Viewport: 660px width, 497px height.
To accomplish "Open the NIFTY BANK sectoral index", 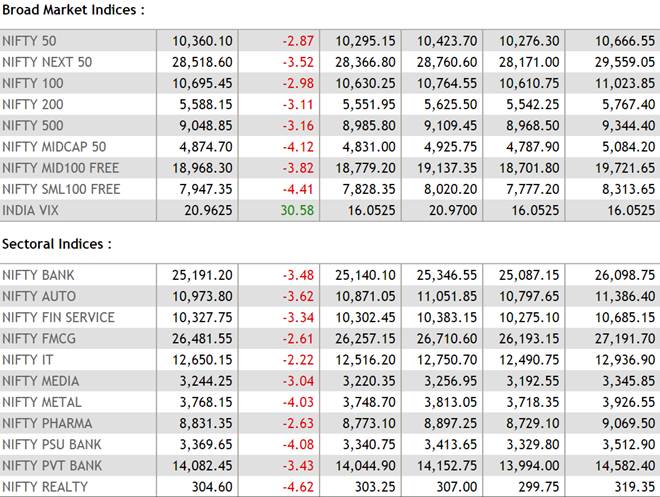I will tap(38, 275).
